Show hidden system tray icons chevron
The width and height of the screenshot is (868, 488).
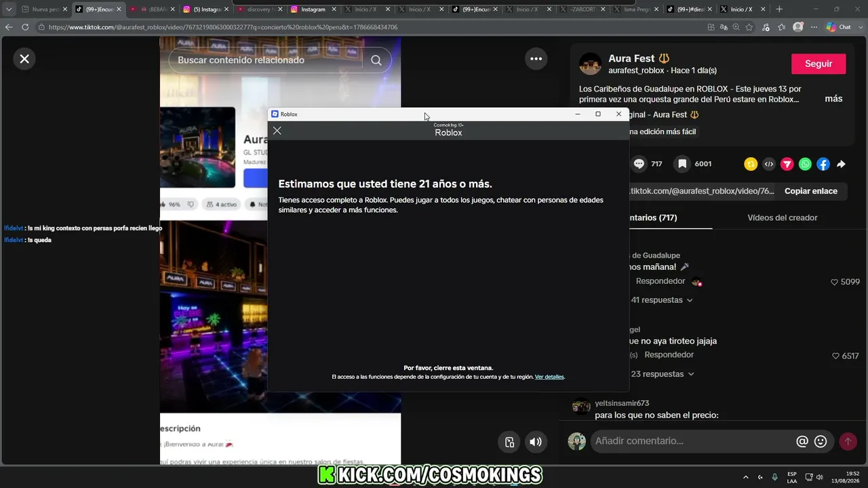point(746,477)
